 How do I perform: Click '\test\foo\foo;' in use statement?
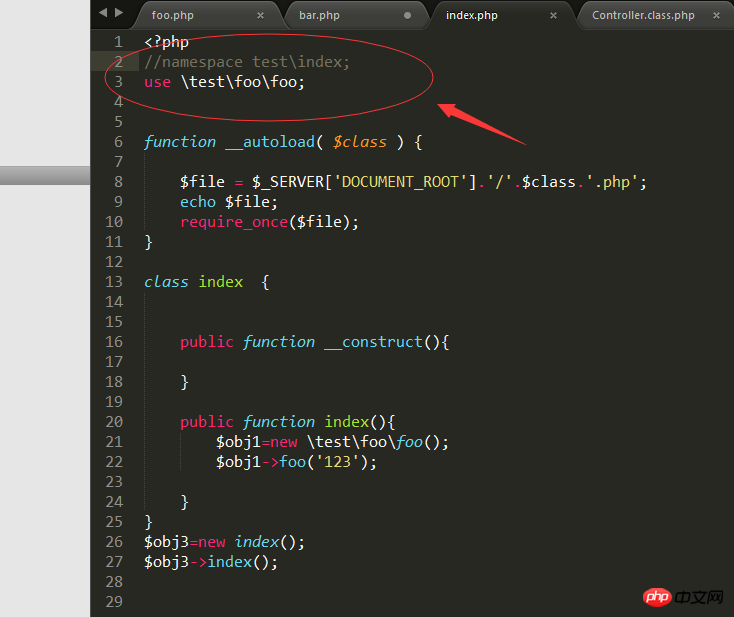pos(243,82)
